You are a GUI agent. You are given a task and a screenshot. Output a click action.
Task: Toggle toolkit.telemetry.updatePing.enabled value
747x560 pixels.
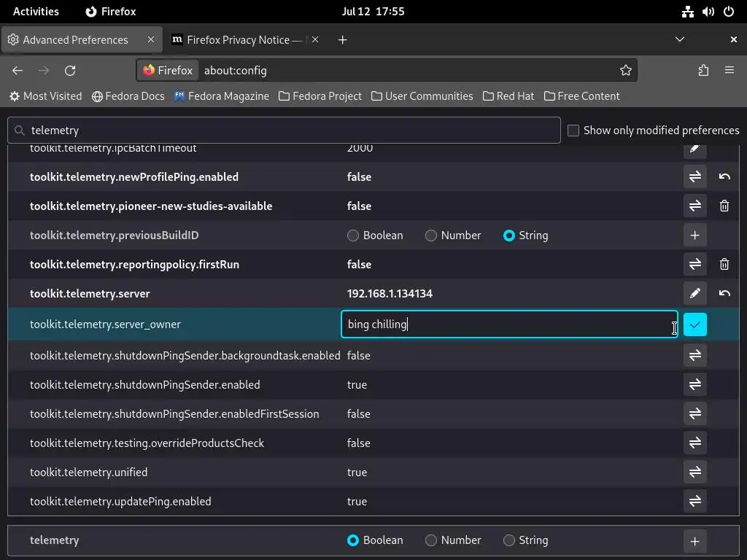694,501
